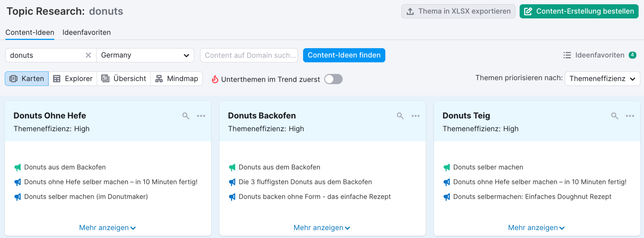Click search icon on Donuts Teig card

pos(615,116)
